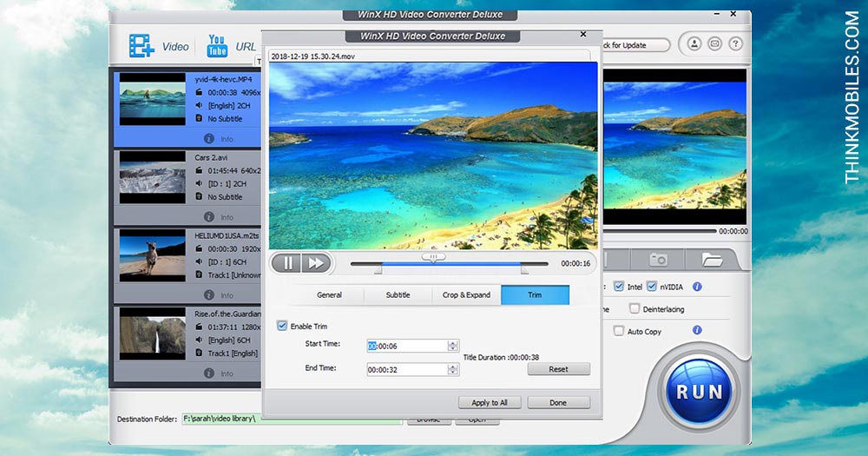The image size is (868, 456).
Task: Switch to the Subtitle tab
Action: tap(398, 294)
